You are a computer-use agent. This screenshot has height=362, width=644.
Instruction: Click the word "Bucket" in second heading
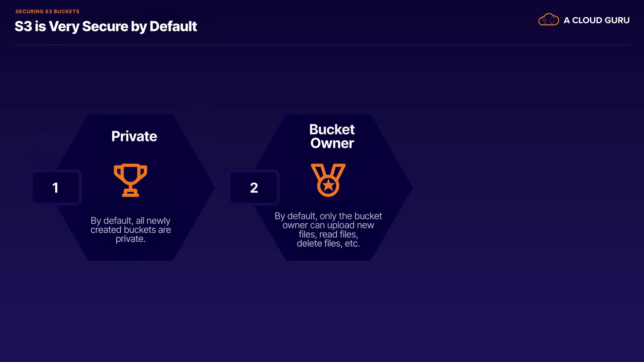pyautogui.click(x=332, y=129)
